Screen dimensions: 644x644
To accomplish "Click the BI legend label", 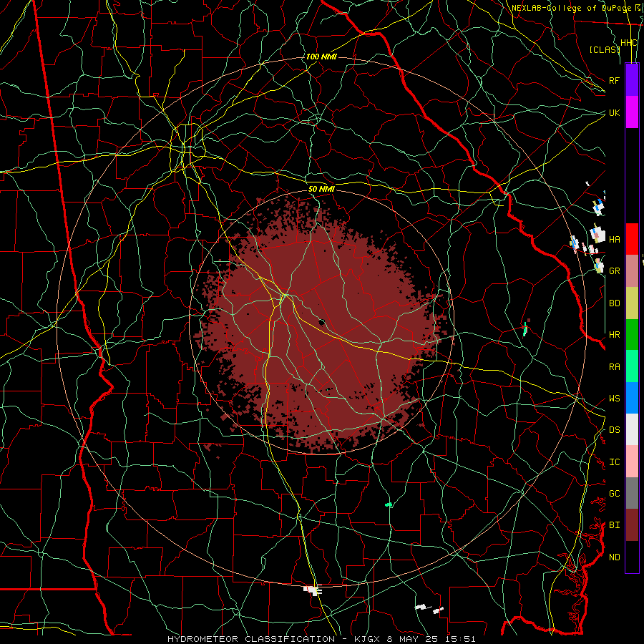I will tap(614, 525).
